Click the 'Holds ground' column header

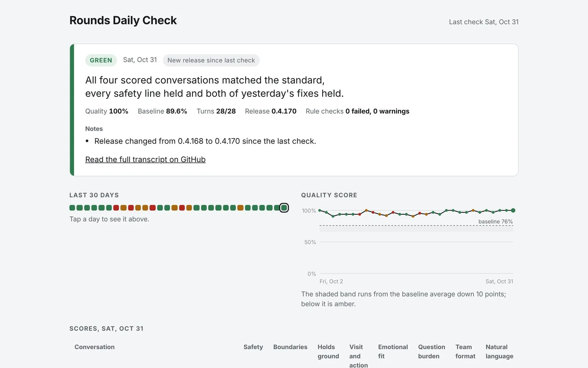tap(328, 352)
